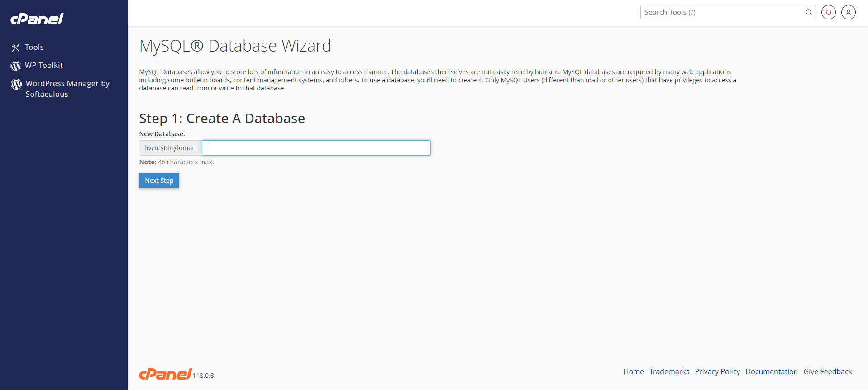Click the livetestingdomai_ prefix label
868x390 pixels.
pyautogui.click(x=171, y=148)
